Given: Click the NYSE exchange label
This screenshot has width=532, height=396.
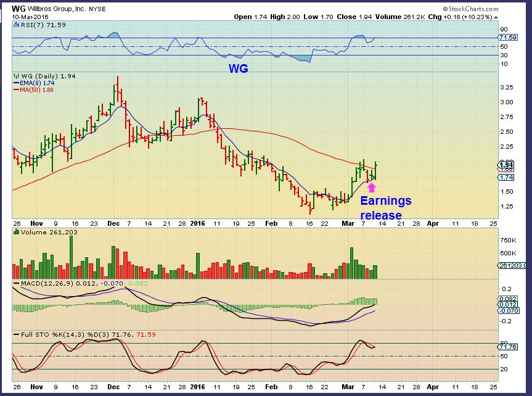Looking at the screenshot, I should point(97,9).
